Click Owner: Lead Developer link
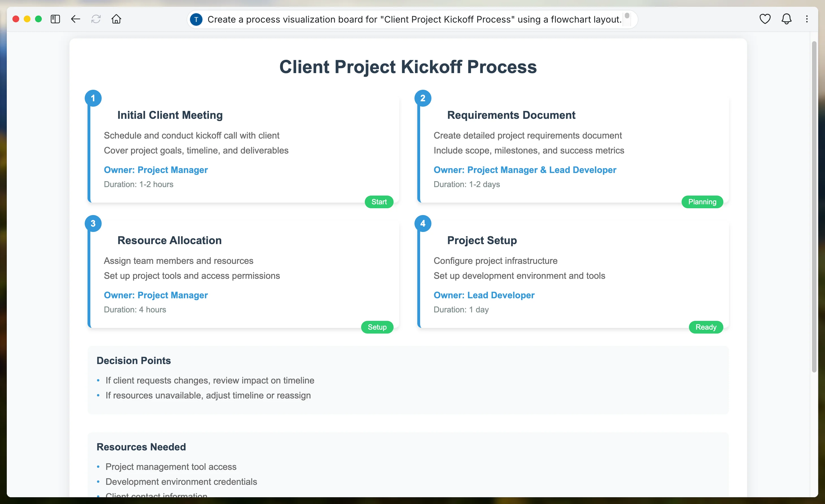Viewport: 825px width, 504px height. pos(484,295)
